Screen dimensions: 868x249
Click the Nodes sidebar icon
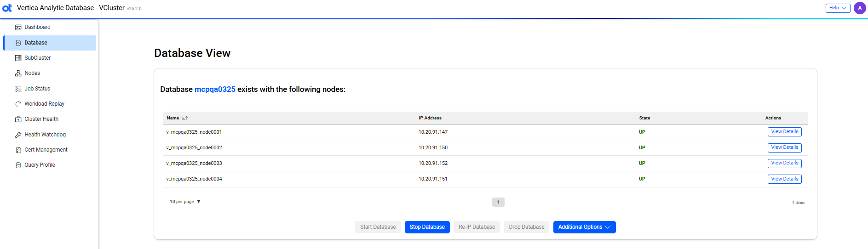pyautogui.click(x=18, y=74)
